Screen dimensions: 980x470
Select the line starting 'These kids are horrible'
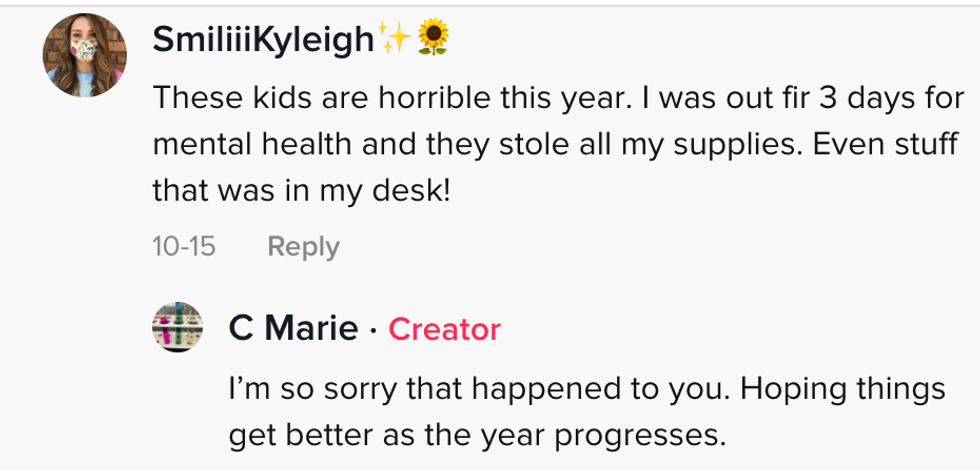[557, 97]
